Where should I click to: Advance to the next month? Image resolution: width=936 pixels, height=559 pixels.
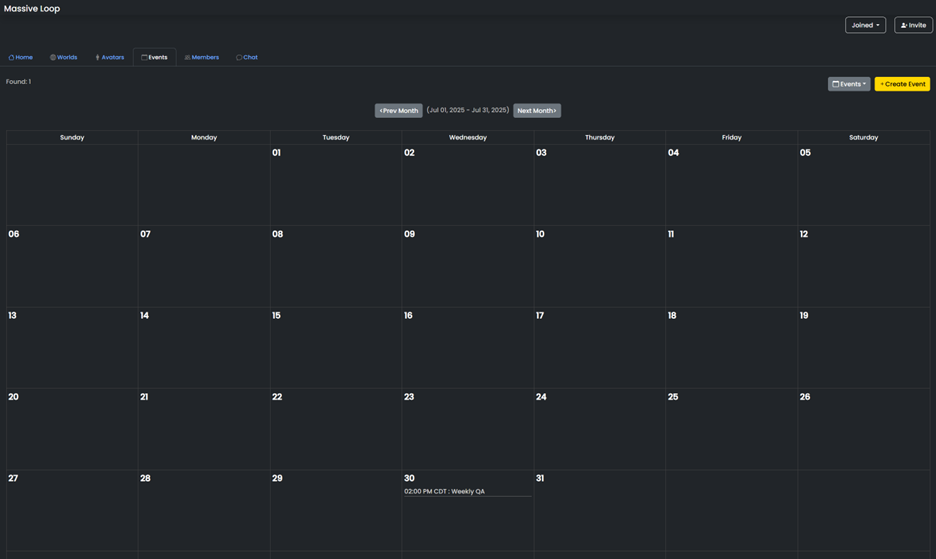click(x=537, y=110)
